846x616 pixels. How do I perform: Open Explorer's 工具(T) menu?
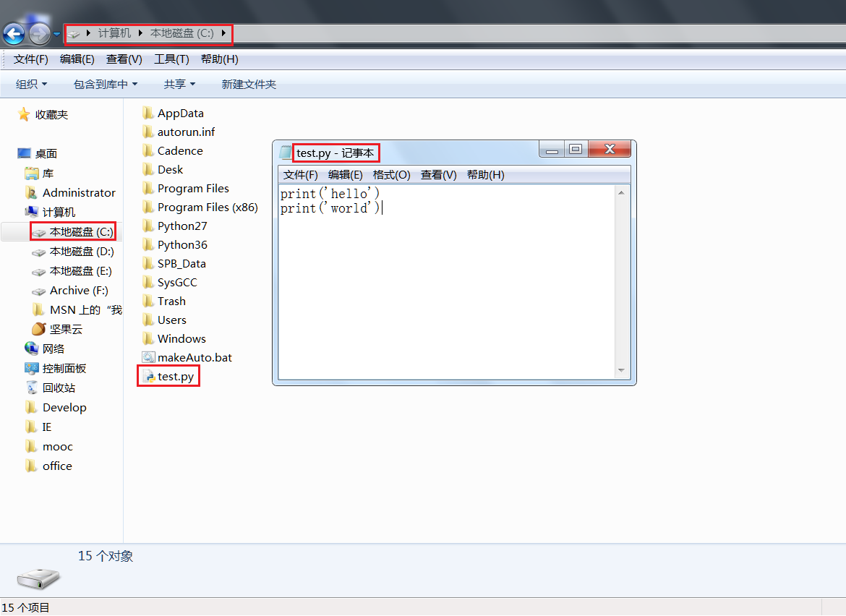click(171, 59)
